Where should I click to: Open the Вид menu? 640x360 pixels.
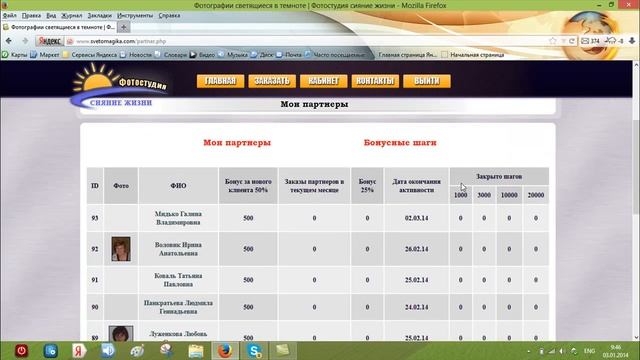point(51,16)
